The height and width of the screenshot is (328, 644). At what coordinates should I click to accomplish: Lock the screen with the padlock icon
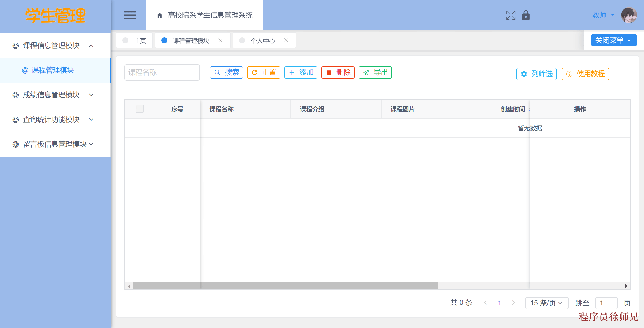coord(526,15)
